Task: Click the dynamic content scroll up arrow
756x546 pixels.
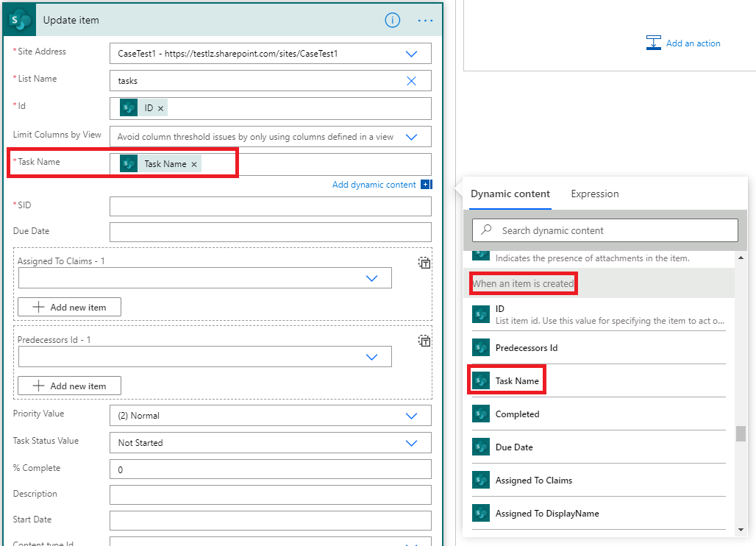Action: click(x=741, y=258)
